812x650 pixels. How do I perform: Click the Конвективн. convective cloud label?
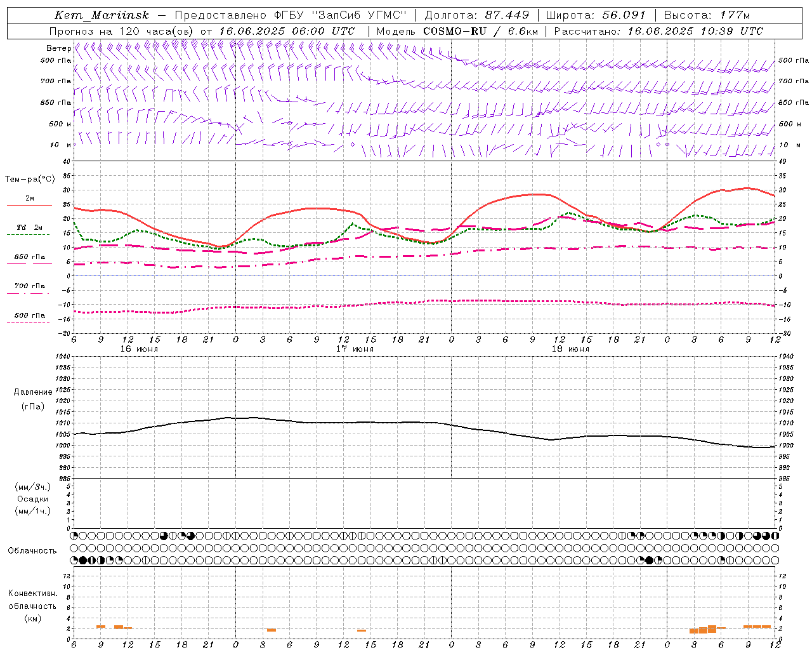[x=33, y=594]
